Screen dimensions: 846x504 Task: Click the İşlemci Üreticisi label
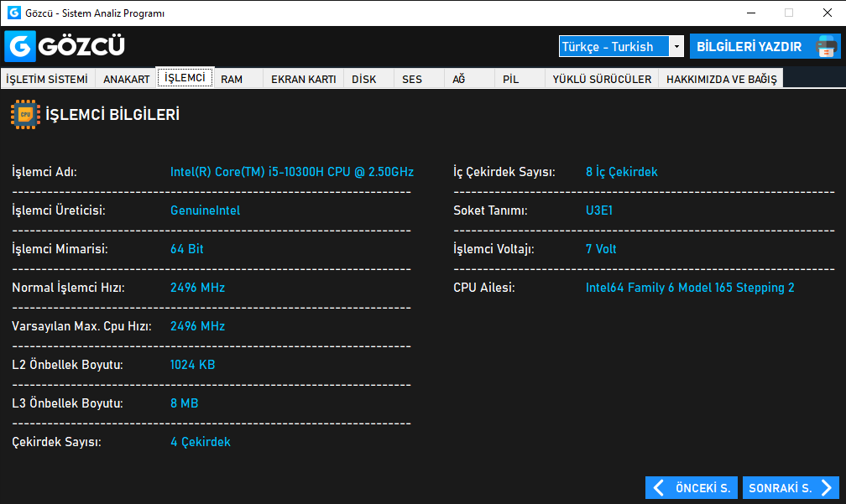click(x=58, y=210)
